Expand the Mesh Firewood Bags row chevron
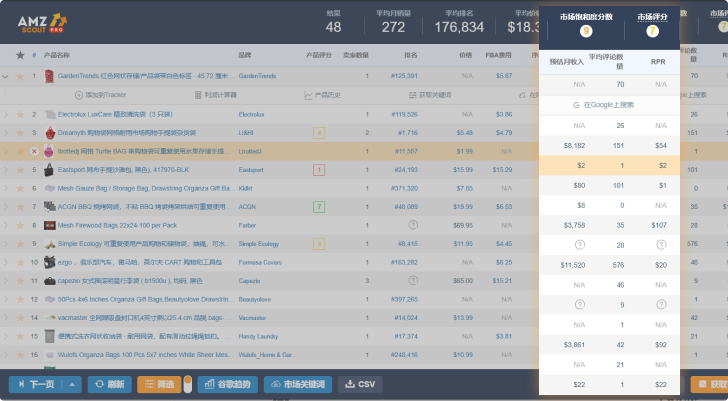This screenshot has height=401, width=728. click(x=6, y=225)
